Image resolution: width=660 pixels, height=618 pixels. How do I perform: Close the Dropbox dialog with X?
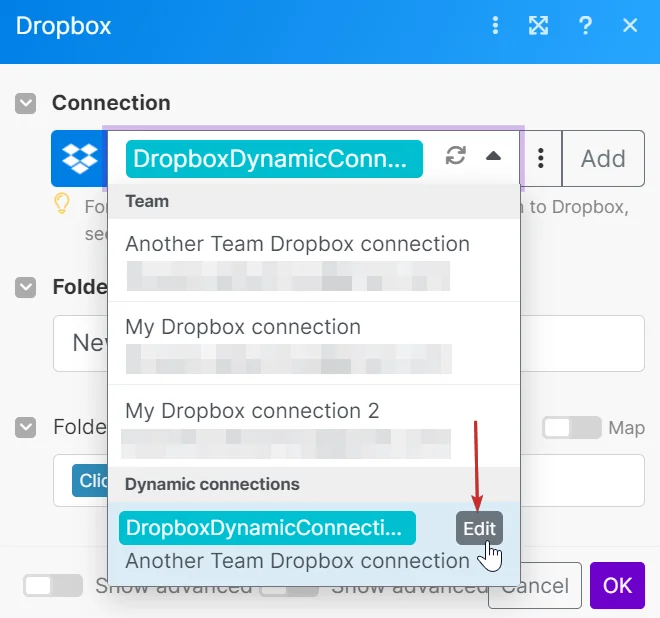click(630, 25)
